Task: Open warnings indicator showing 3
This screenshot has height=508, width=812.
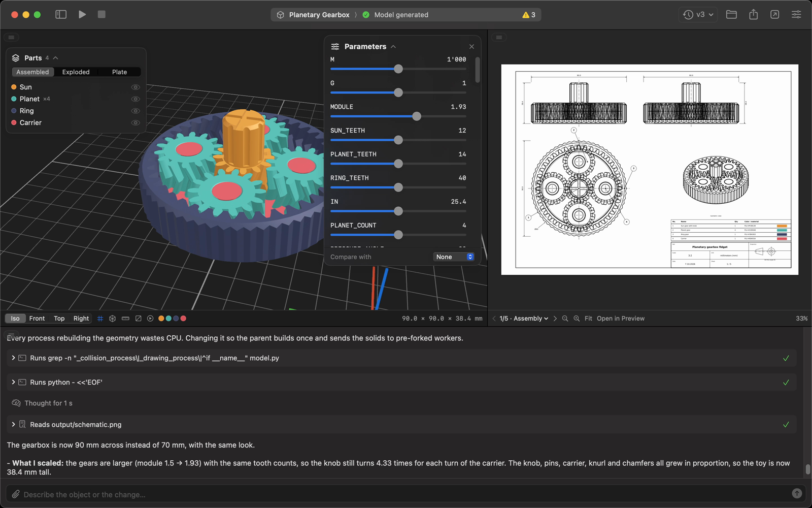Action: [529, 15]
